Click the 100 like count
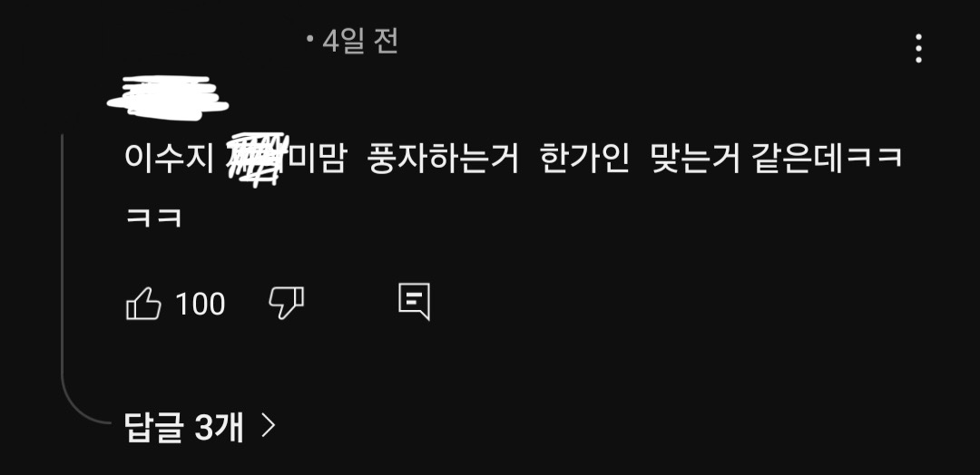This screenshot has width=980, height=475. [200, 304]
